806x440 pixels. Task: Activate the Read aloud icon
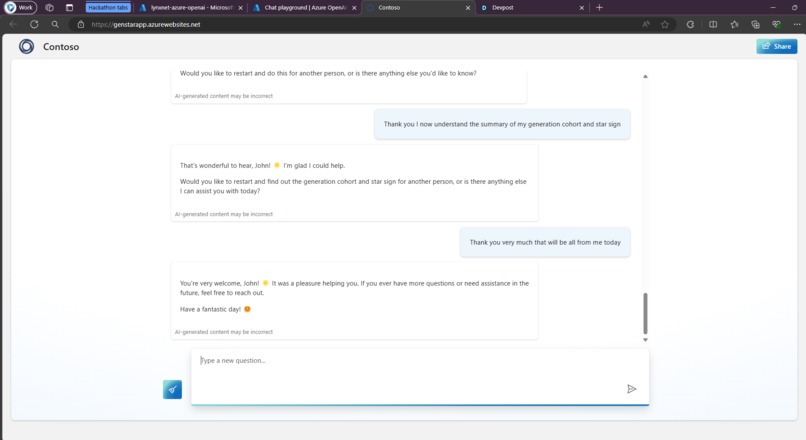point(646,24)
